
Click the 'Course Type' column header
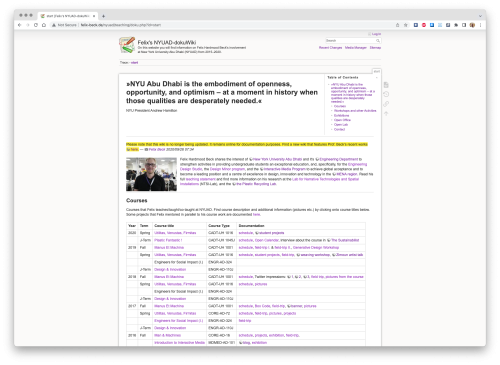[x=219, y=226]
